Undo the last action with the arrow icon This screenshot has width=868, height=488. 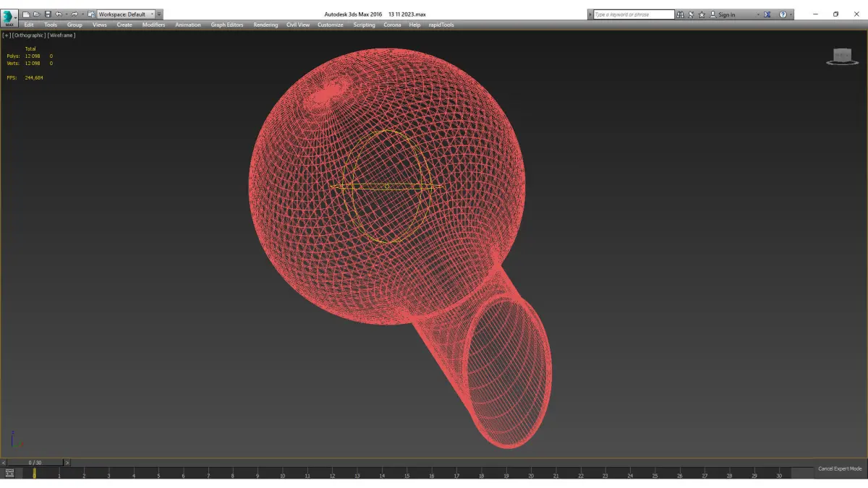pyautogui.click(x=59, y=14)
